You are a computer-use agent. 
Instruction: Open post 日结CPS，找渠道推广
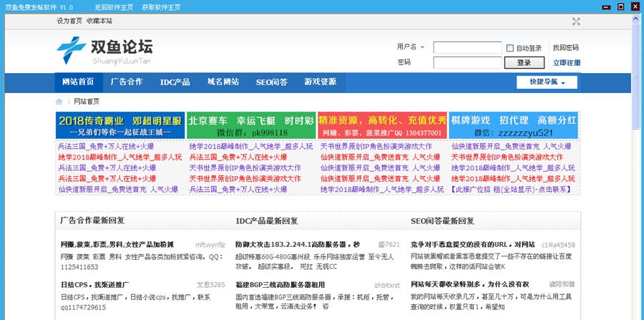[x=95, y=285]
